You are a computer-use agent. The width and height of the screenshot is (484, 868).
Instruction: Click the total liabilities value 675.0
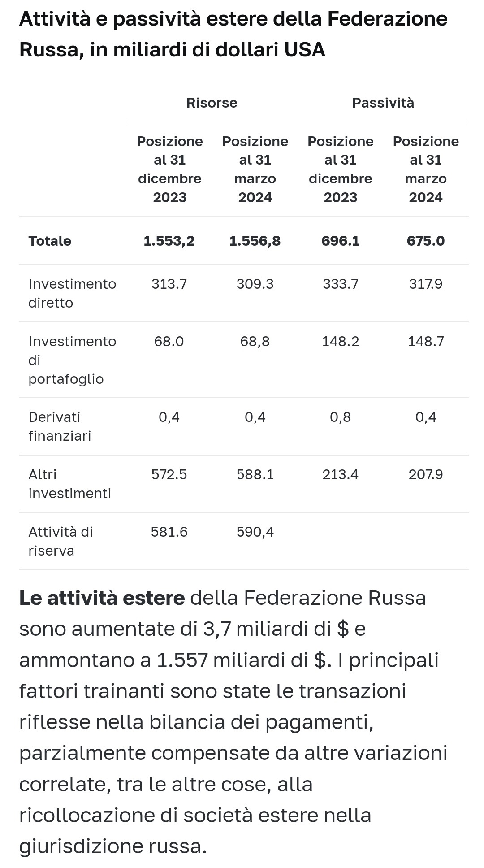[425, 241]
